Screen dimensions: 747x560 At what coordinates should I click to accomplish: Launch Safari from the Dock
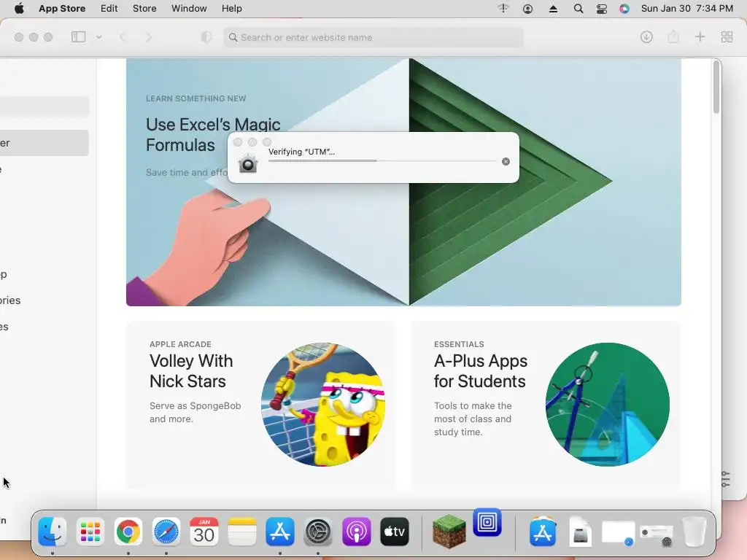click(166, 531)
